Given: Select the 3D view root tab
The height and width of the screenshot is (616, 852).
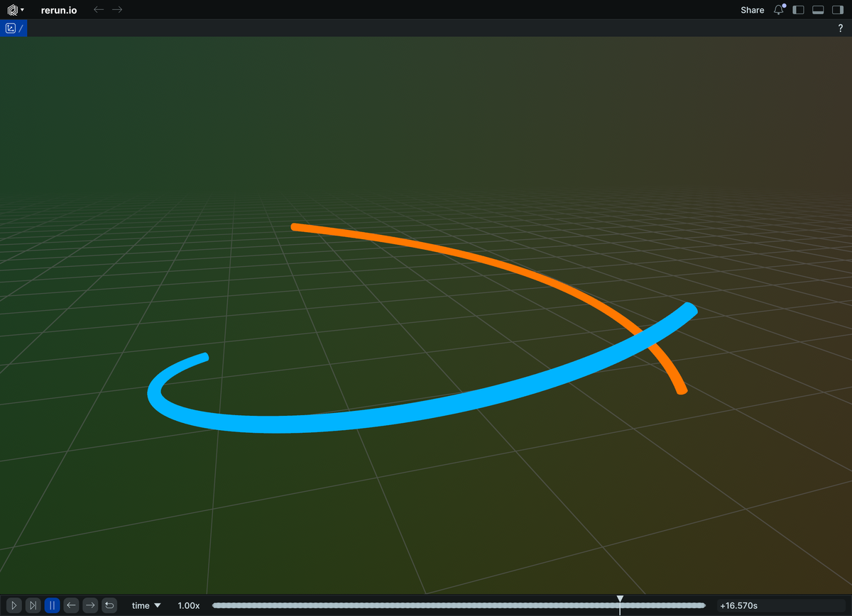Looking at the screenshot, I should pos(13,28).
